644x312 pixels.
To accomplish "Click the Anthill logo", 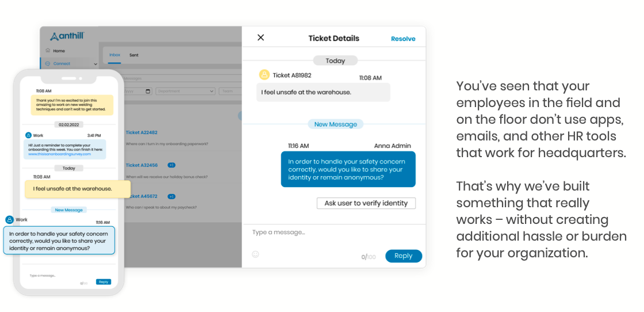I will pos(67,36).
